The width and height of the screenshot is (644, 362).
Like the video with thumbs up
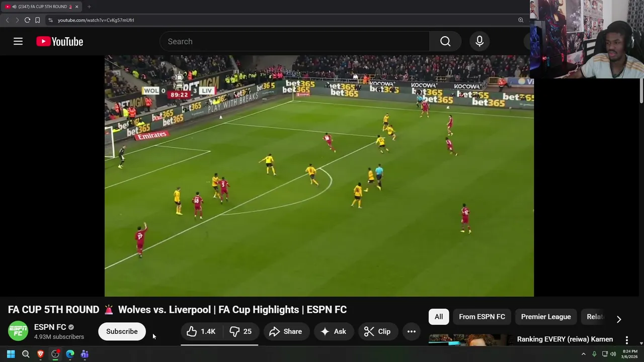pyautogui.click(x=201, y=331)
